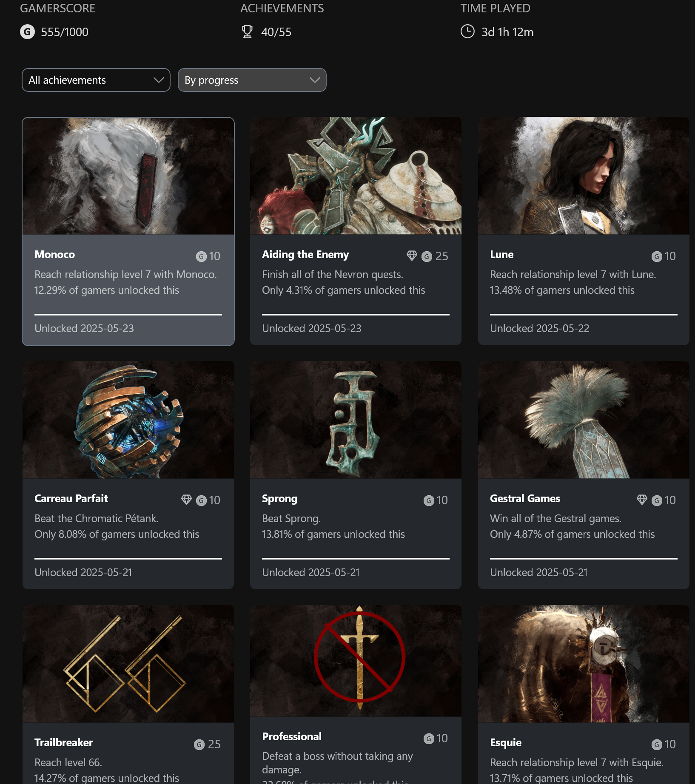Click the gamerscore G icon on Monoco card
Image resolution: width=695 pixels, height=784 pixels.
[x=201, y=256]
